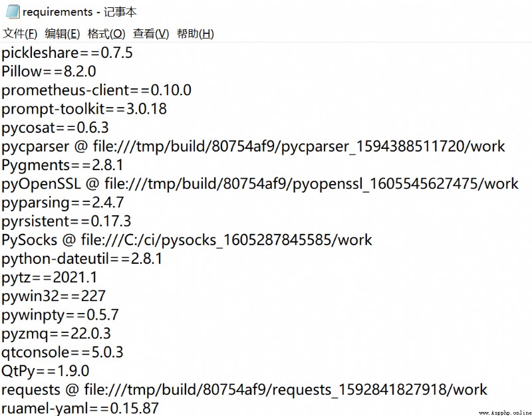Screen dimensions: 532x416
Task: Place cursor at prompt-toolkit==3.0.18 line
Action: tap(84, 109)
